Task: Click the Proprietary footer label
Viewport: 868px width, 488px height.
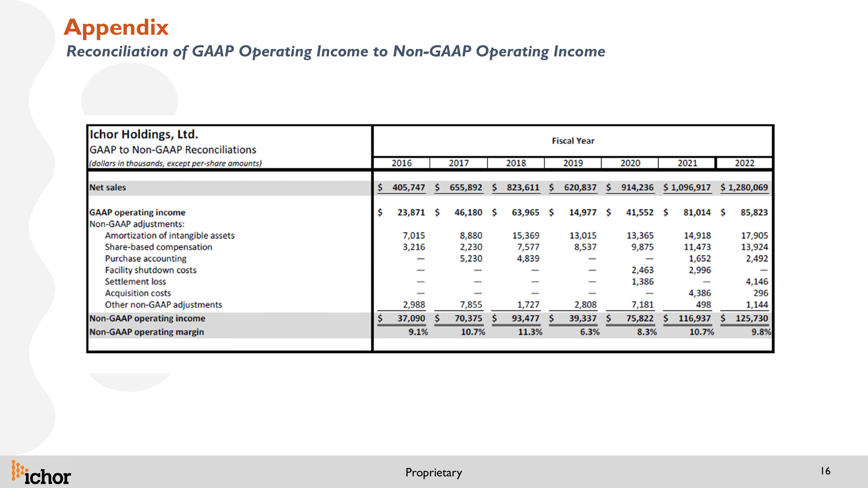Action: pyautogui.click(x=434, y=472)
